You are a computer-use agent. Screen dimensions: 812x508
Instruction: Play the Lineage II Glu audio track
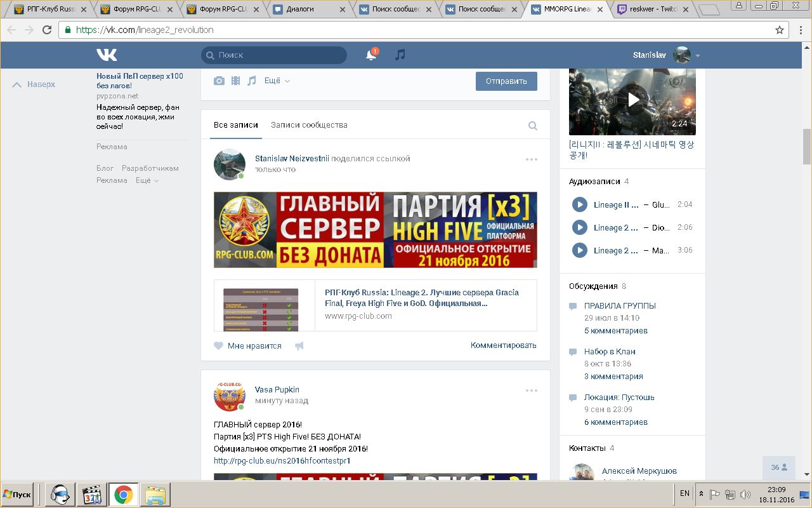tap(579, 204)
